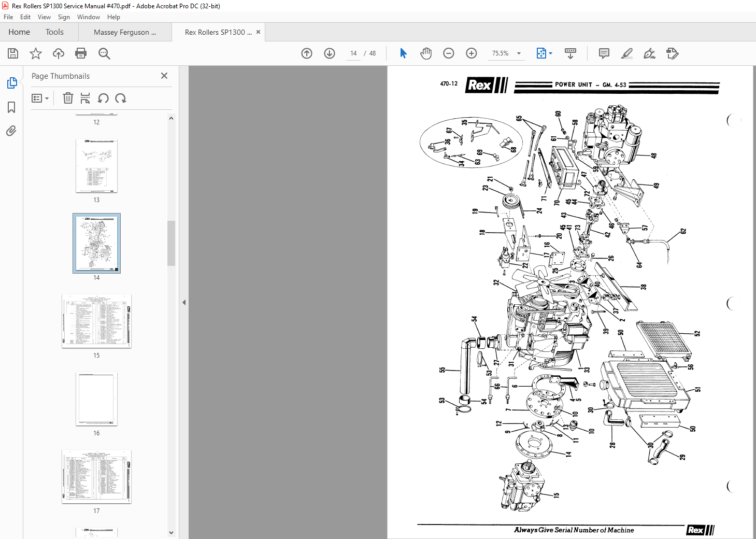Click the thumbnails scrollbar up arrow
The image size is (756, 539).
point(171,118)
